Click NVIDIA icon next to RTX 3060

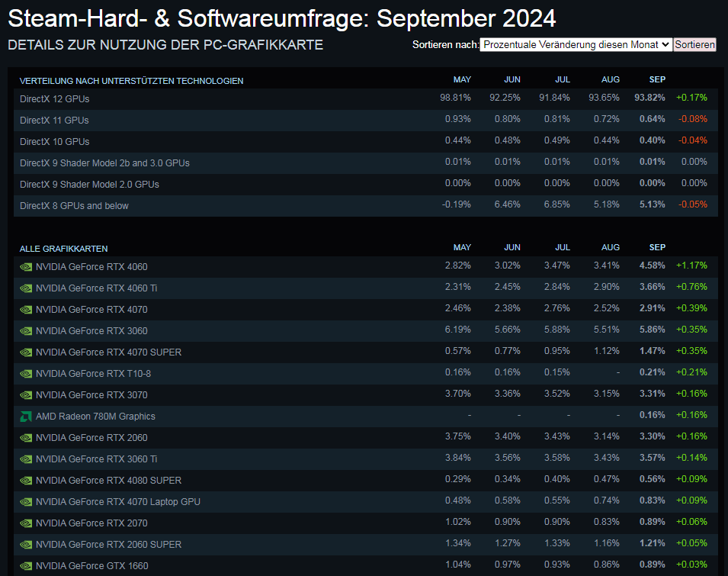click(26, 331)
